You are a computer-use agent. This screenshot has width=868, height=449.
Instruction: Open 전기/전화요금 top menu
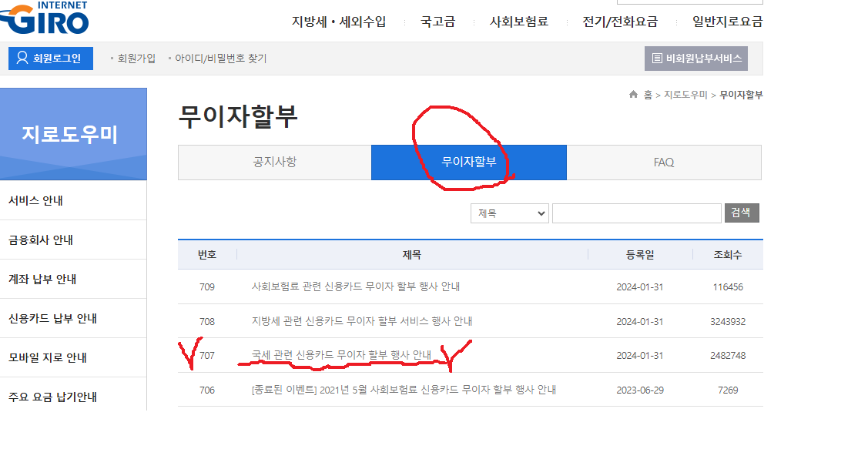pos(620,22)
